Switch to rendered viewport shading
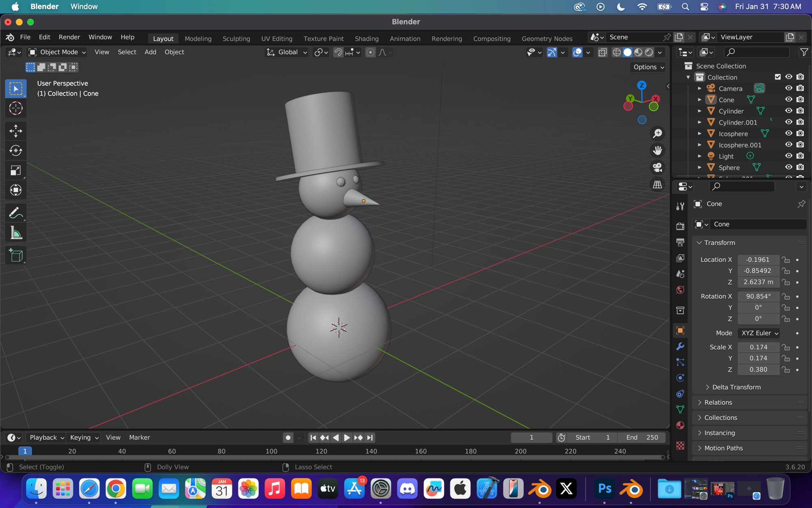The image size is (812, 508). click(649, 52)
